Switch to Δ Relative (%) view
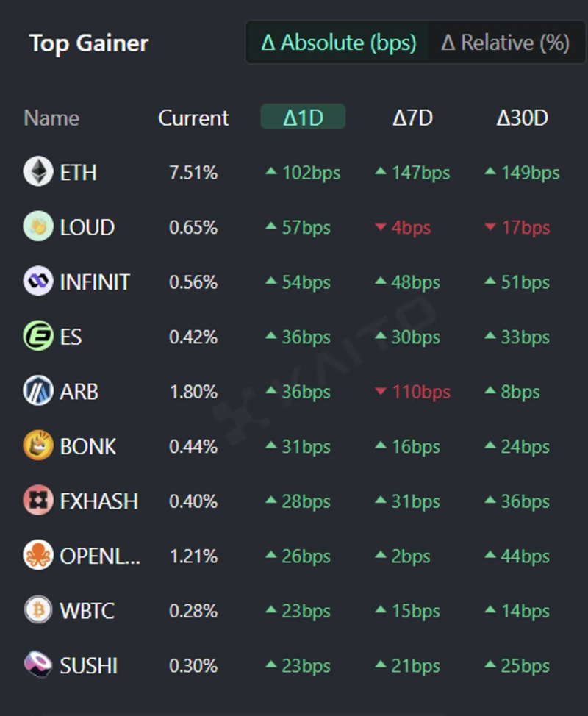The width and height of the screenshot is (588, 716). (x=505, y=43)
